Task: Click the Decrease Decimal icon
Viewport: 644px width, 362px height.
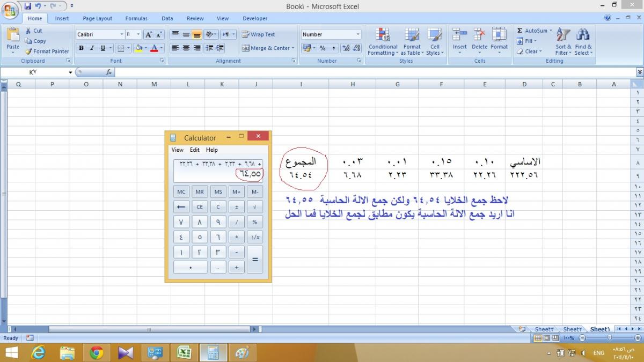Action: point(357,48)
